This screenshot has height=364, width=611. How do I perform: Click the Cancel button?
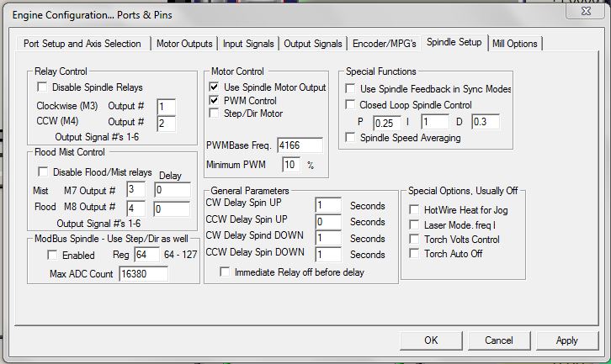pyautogui.click(x=499, y=340)
